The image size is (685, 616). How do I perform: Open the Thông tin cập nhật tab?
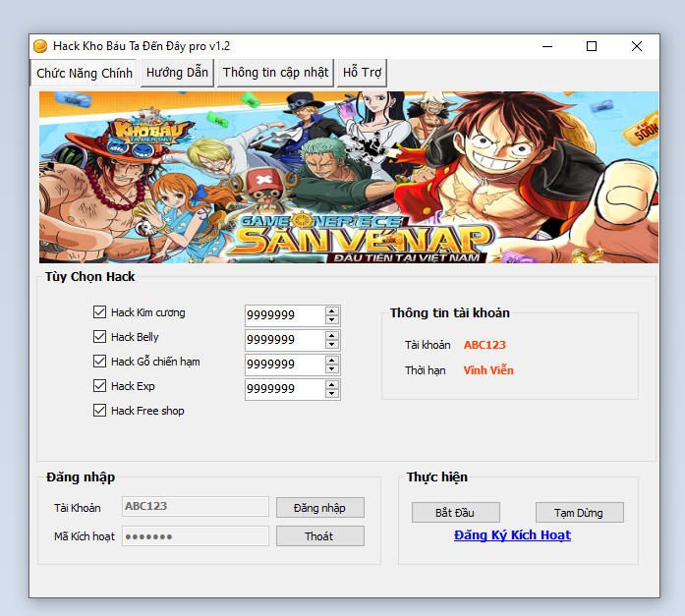275,73
